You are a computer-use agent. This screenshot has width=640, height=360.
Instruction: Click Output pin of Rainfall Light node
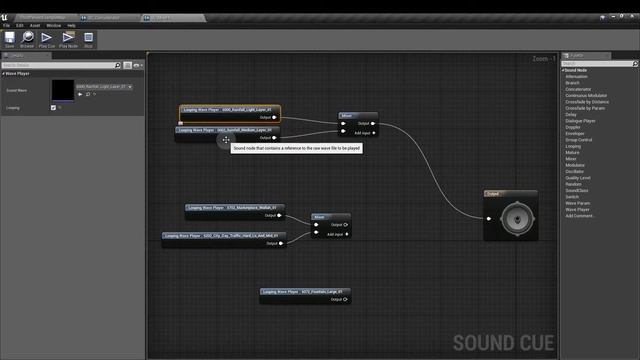pyautogui.click(x=274, y=118)
